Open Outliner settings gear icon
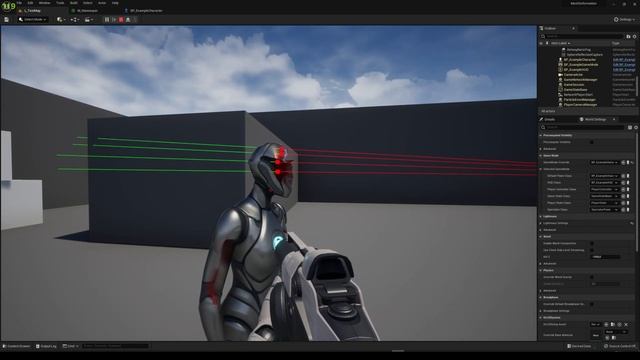This screenshot has width=640, height=360. [634, 36]
